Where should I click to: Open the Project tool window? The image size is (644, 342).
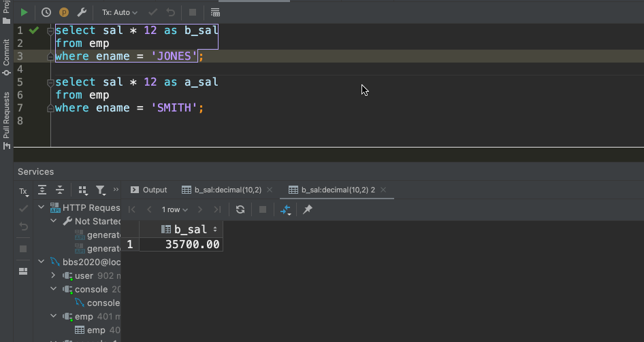6,12
